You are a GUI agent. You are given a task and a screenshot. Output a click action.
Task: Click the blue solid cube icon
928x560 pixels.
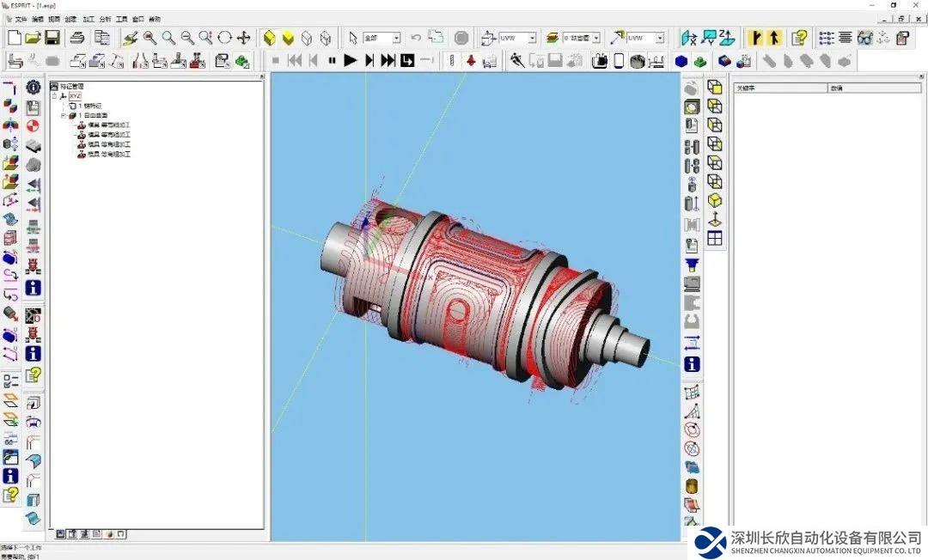pos(681,61)
